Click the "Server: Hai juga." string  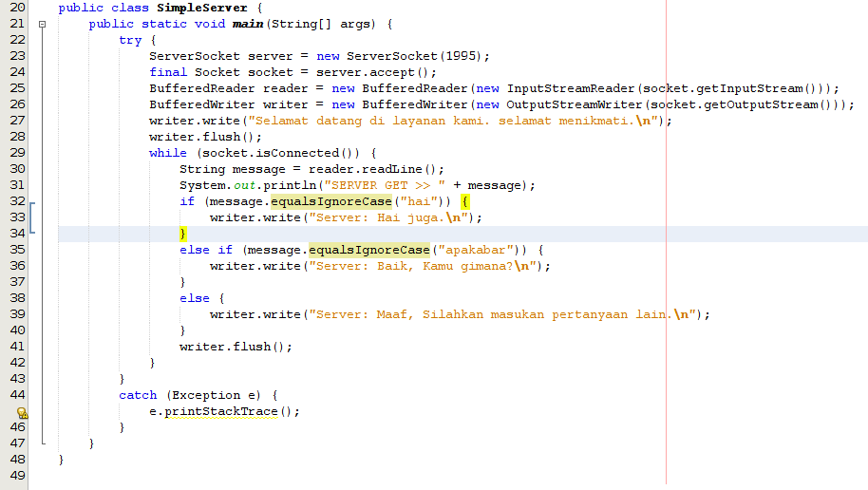coord(388,217)
